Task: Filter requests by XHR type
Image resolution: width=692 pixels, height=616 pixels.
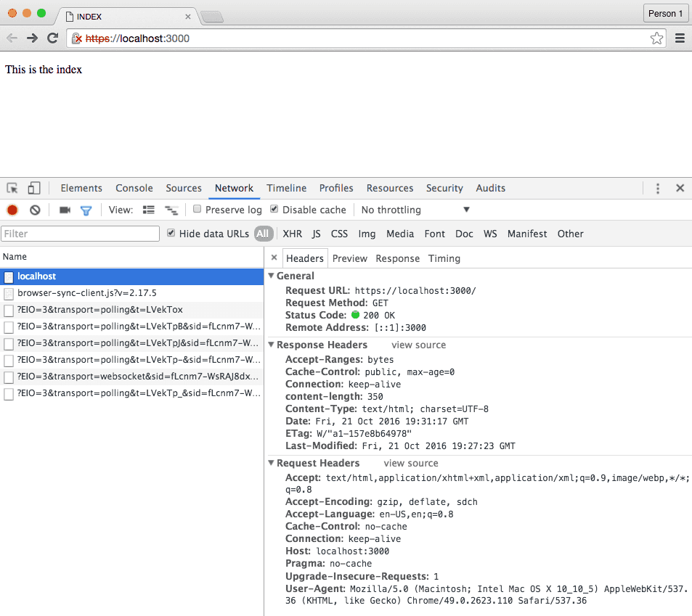Action: pos(292,234)
